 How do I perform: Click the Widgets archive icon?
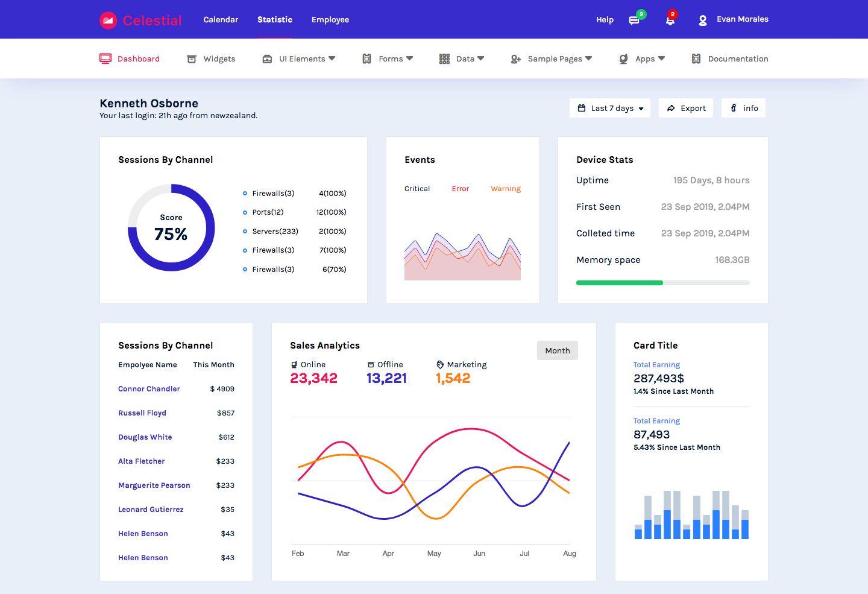[x=192, y=59]
